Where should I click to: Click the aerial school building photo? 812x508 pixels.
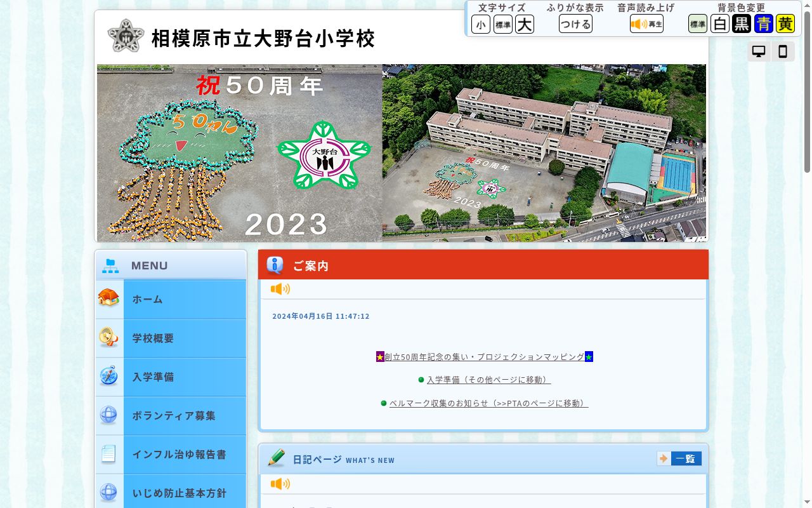(x=544, y=153)
